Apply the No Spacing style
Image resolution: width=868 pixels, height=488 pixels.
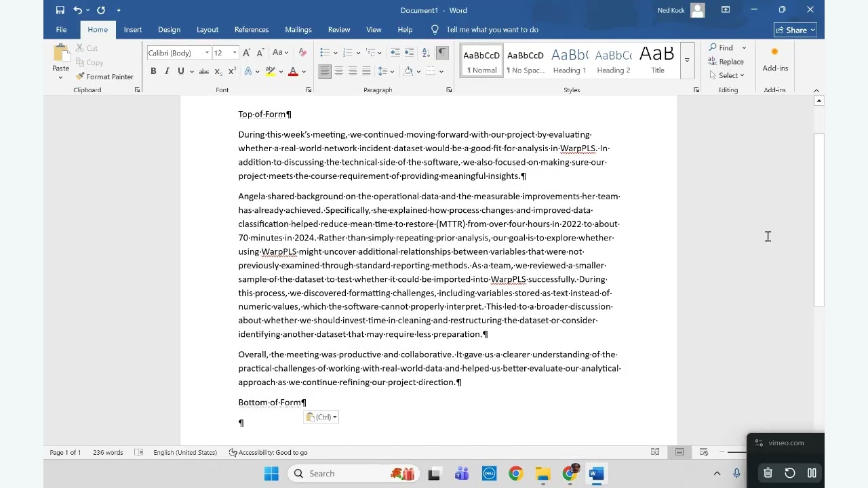(526, 60)
